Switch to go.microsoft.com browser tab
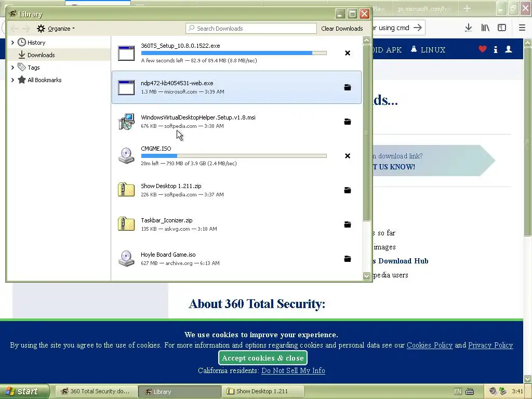The height and width of the screenshot is (399, 532). [424, 9]
